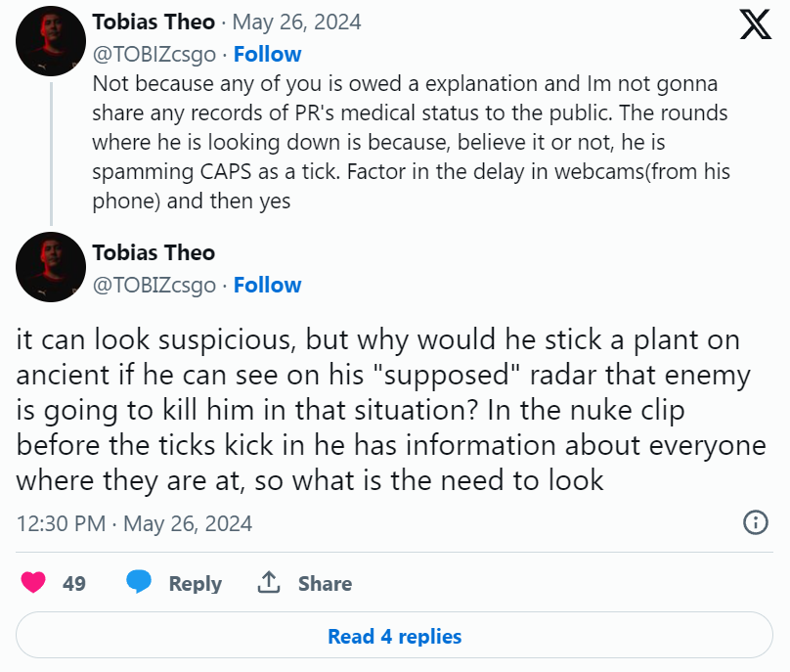Follow the author from the first tweet
The height and width of the screenshot is (672, 790).
tap(267, 54)
